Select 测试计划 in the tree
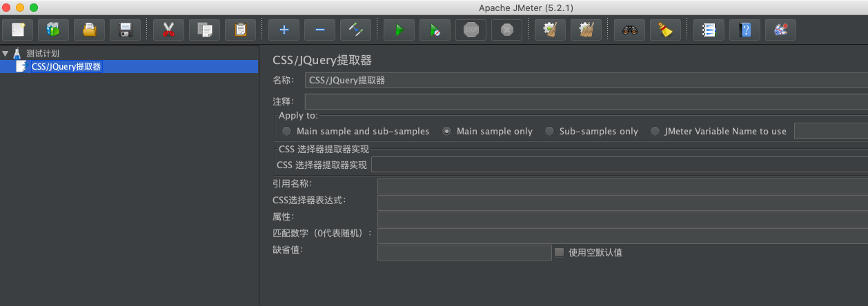This screenshot has height=306, width=868. pos(43,53)
